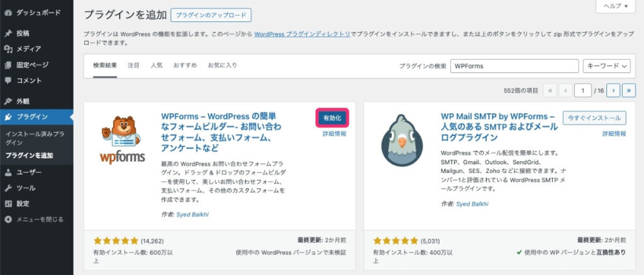
Task: Open プラグインを追加 submenu item
Action: (29, 156)
